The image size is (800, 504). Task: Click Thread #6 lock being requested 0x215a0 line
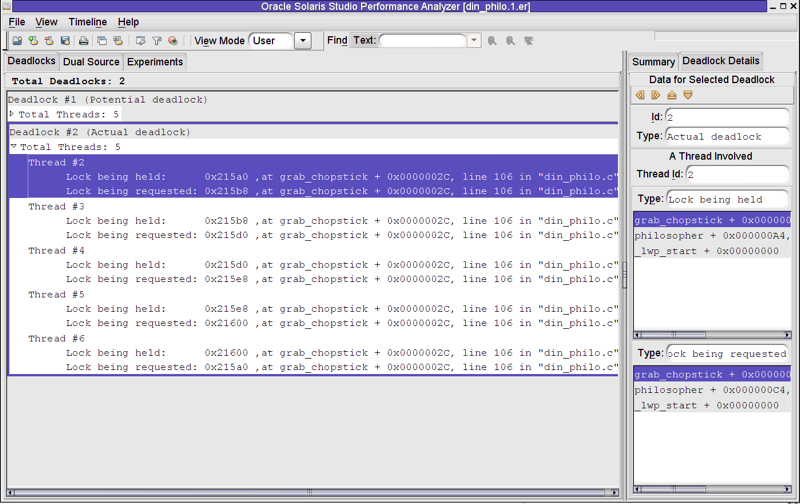pyautogui.click(x=342, y=367)
